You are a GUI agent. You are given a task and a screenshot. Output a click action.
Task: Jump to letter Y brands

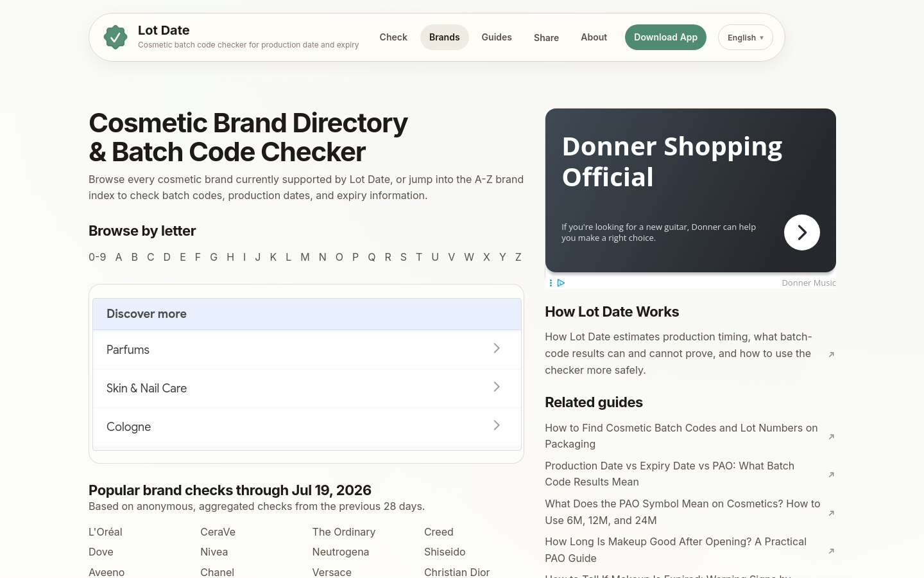click(502, 257)
